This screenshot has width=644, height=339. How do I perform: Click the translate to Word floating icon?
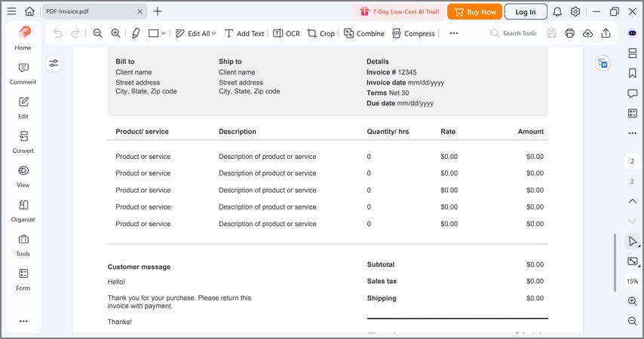[603, 63]
